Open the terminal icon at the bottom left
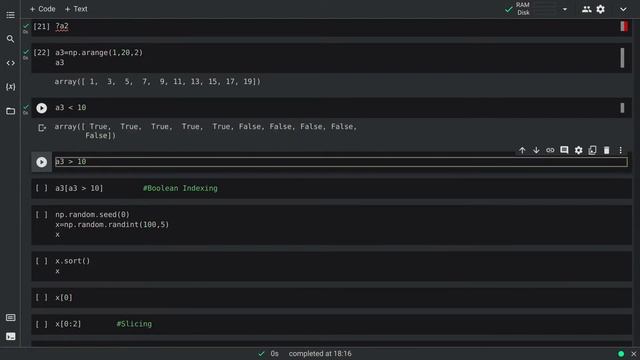 tap(11, 336)
